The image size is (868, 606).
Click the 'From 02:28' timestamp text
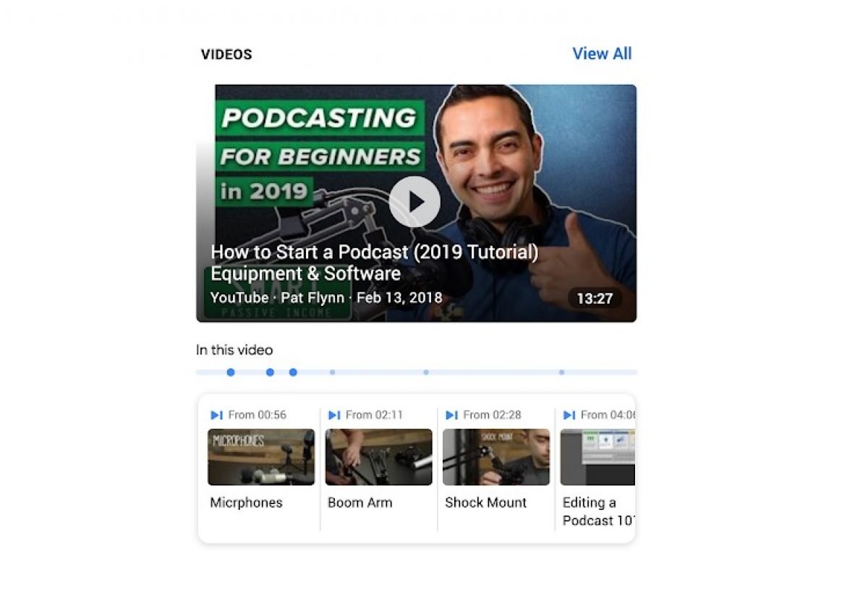[492, 415]
